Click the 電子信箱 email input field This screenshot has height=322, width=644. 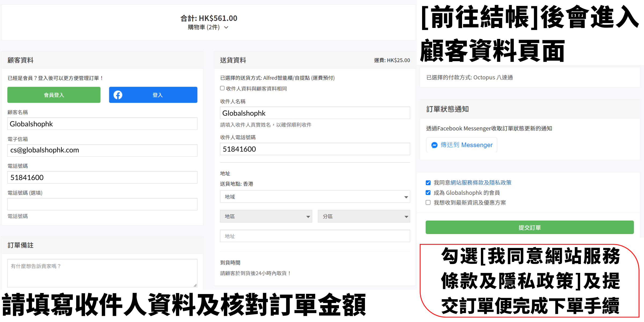[x=102, y=151]
